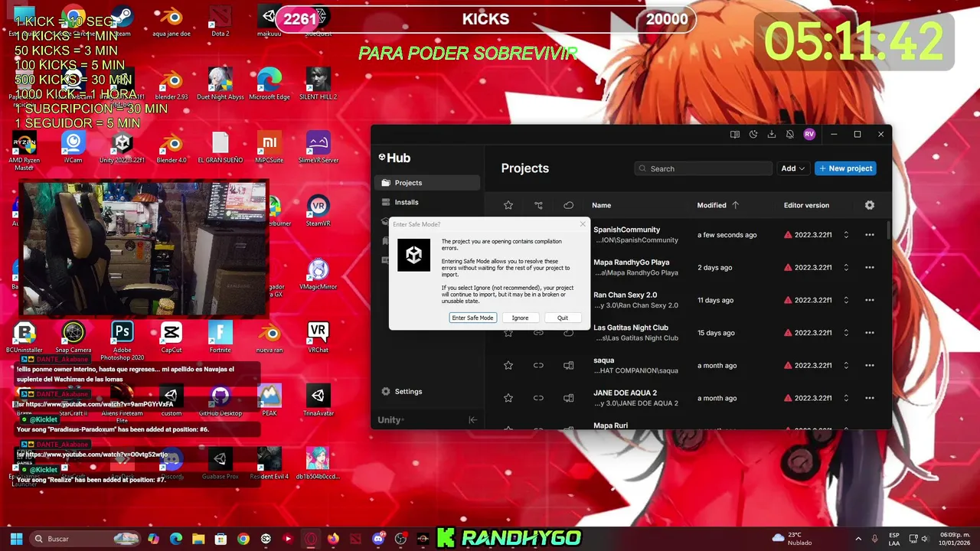This screenshot has height=551, width=980.
Task: Select the CapCut desktop icon
Action: pyautogui.click(x=171, y=337)
